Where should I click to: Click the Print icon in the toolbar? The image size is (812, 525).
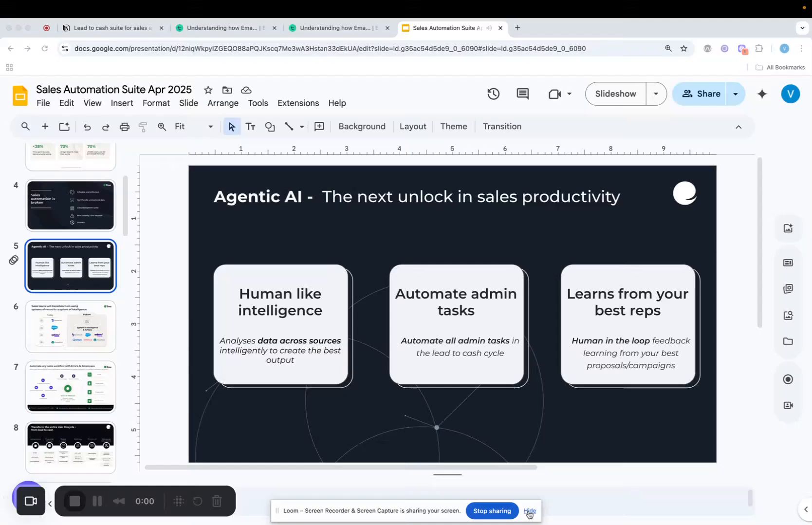pyautogui.click(x=124, y=126)
